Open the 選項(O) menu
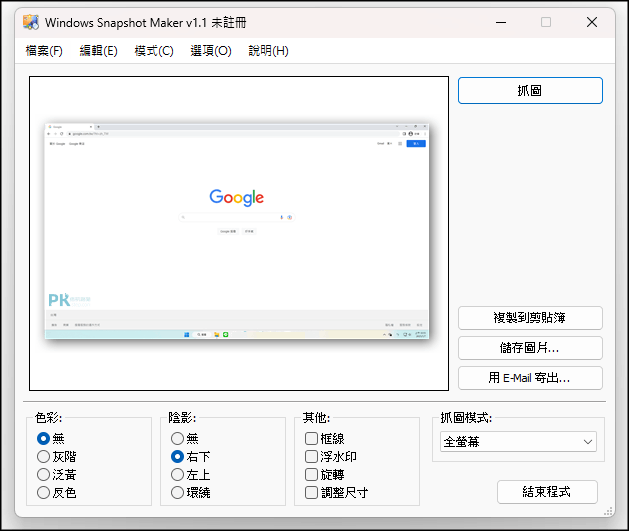The height and width of the screenshot is (531, 629). click(x=211, y=51)
